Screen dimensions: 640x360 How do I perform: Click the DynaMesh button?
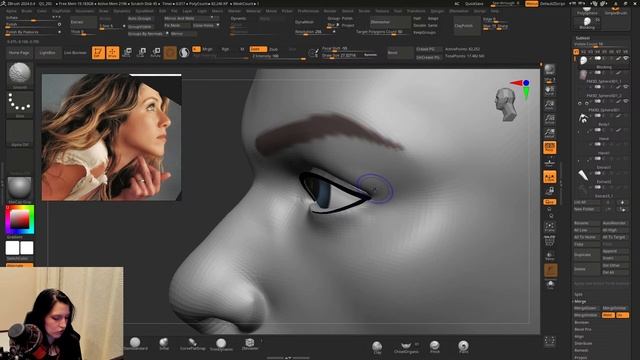coord(304,22)
